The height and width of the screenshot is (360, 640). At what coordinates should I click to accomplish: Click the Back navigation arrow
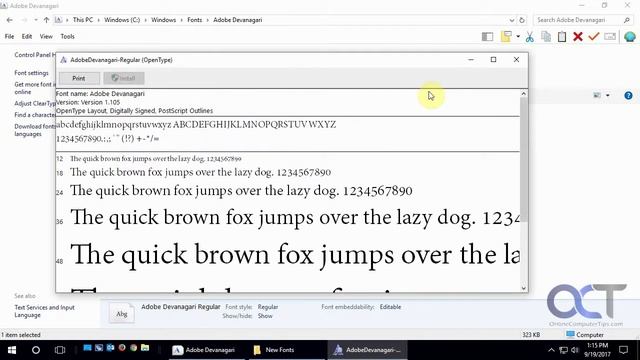pyautogui.click(x=10, y=20)
